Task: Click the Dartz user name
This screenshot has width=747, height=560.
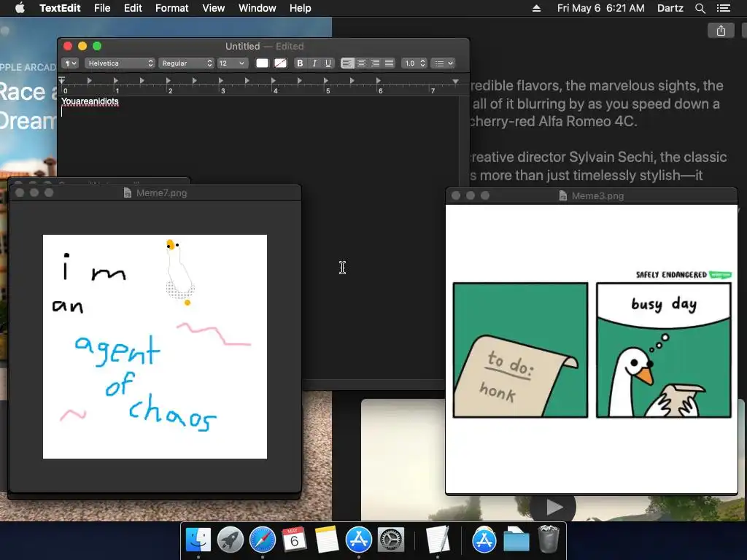Action: pyautogui.click(x=670, y=8)
